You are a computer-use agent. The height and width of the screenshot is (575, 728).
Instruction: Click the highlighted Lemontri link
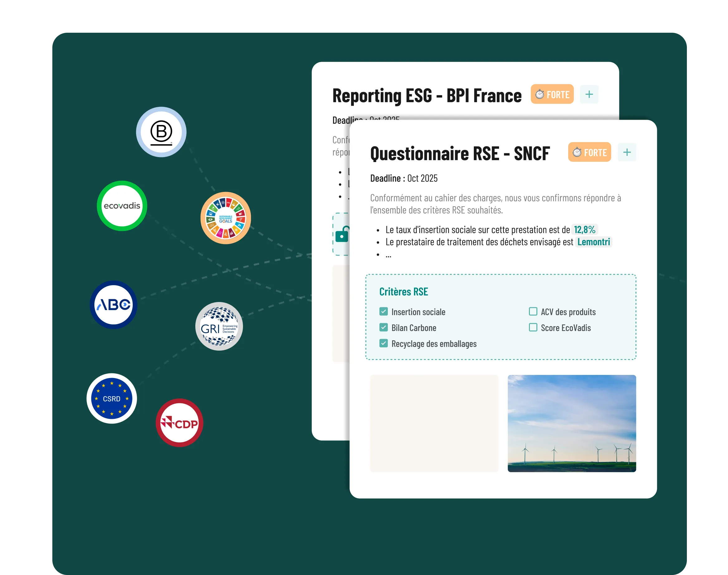(593, 242)
